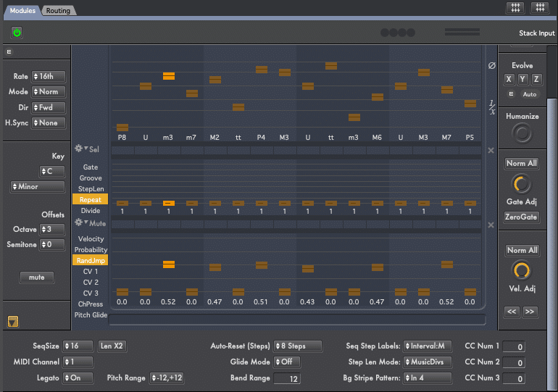This screenshot has width=558, height=392.
Task: Open the Mode dropdown showing Norm
Action: [49, 92]
